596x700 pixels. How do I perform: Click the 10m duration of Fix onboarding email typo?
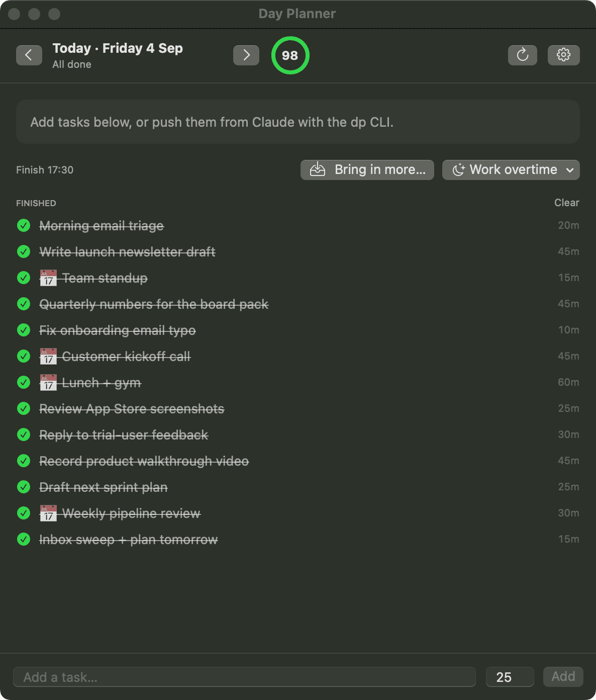coord(568,330)
